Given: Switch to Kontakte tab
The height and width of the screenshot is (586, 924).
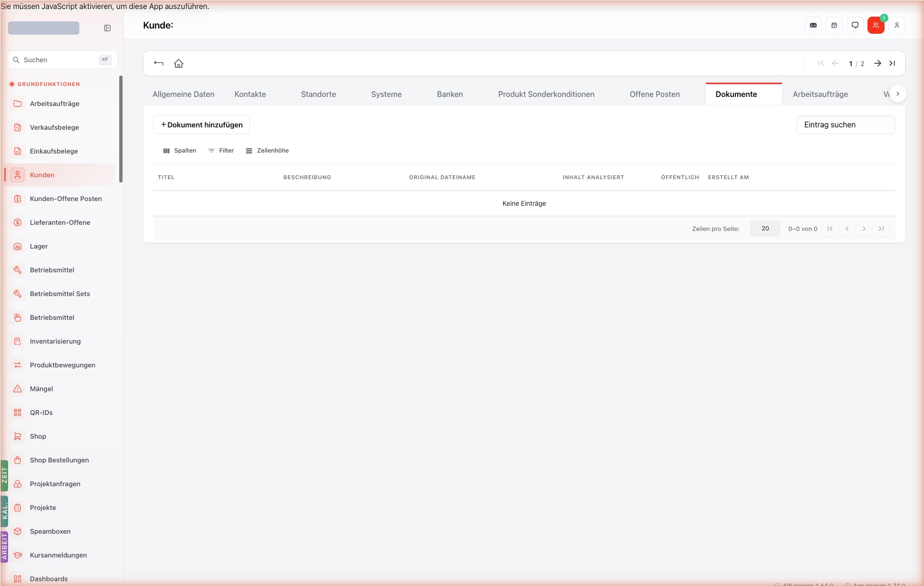Looking at the screenshot, I should pos(250,94).
